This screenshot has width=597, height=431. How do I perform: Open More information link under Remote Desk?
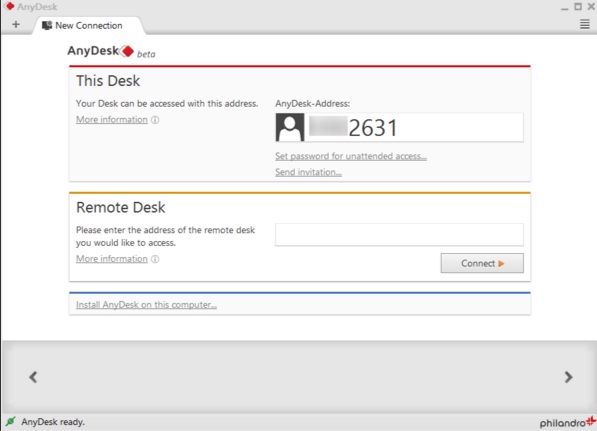[112, 259]
